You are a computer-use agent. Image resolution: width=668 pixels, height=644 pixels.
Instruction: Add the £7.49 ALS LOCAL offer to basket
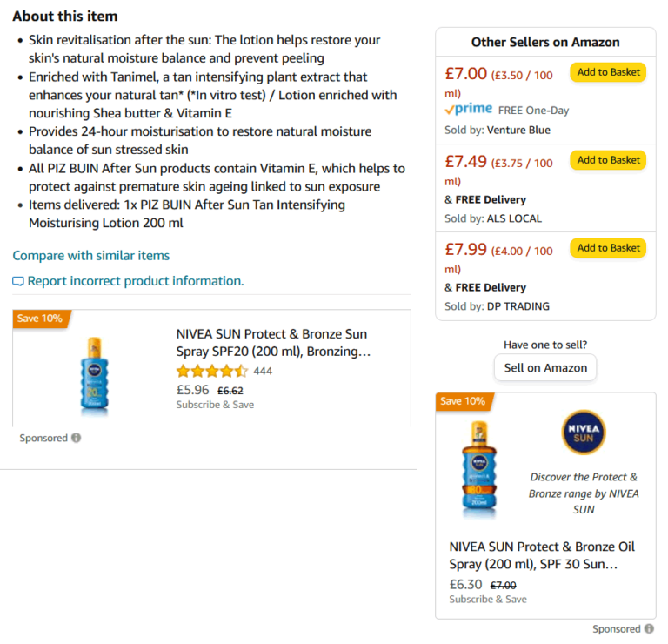tap(608, 160)
